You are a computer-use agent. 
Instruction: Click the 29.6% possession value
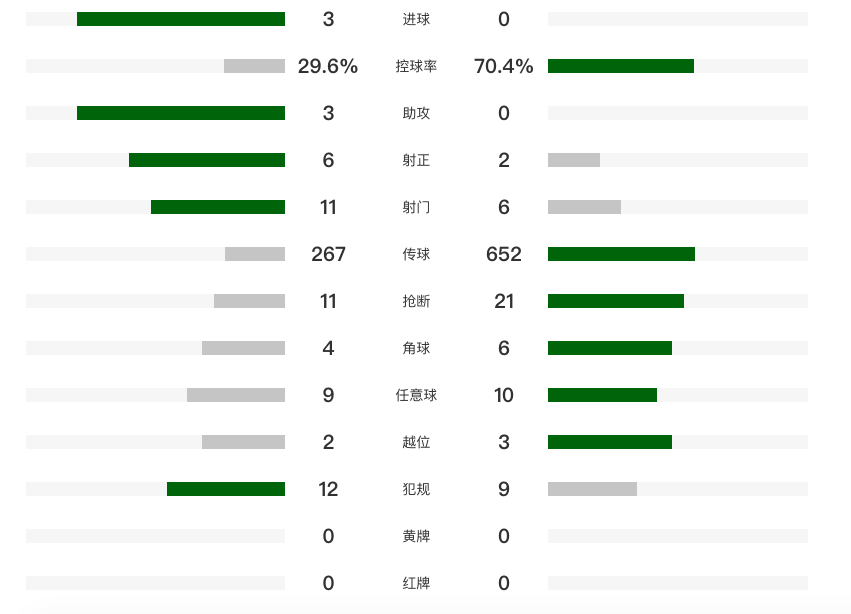point(328,66)
